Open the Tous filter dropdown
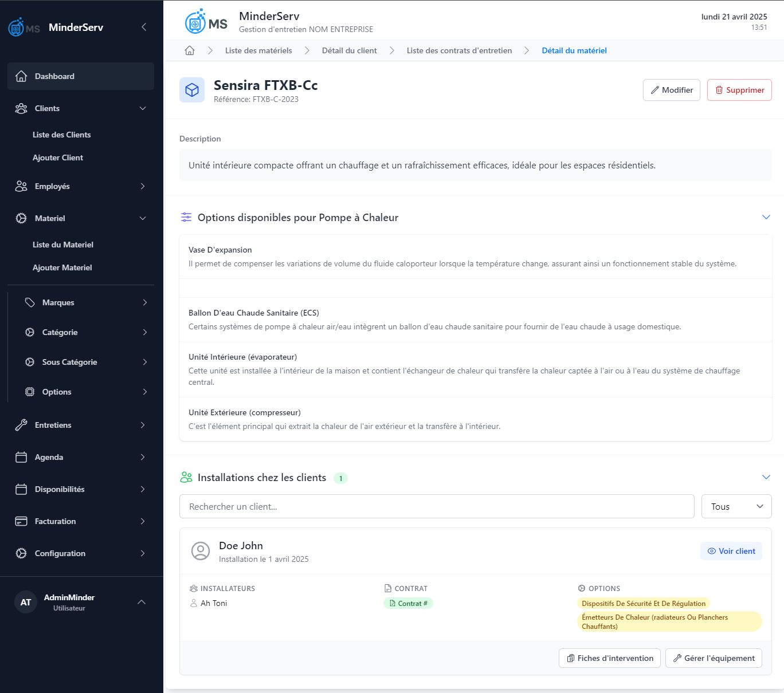Screen dimensions: 784x693 point(736,506)
